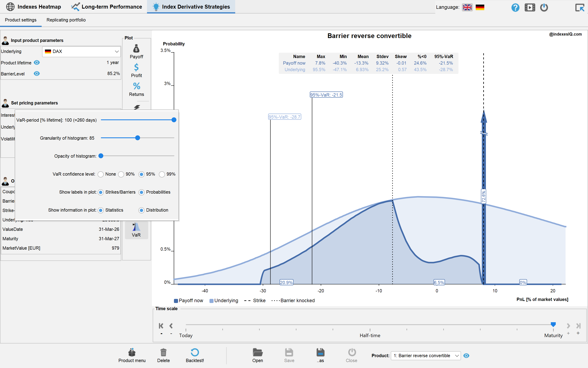
Task: Run the Backtest! action
Action: (195, 355)
